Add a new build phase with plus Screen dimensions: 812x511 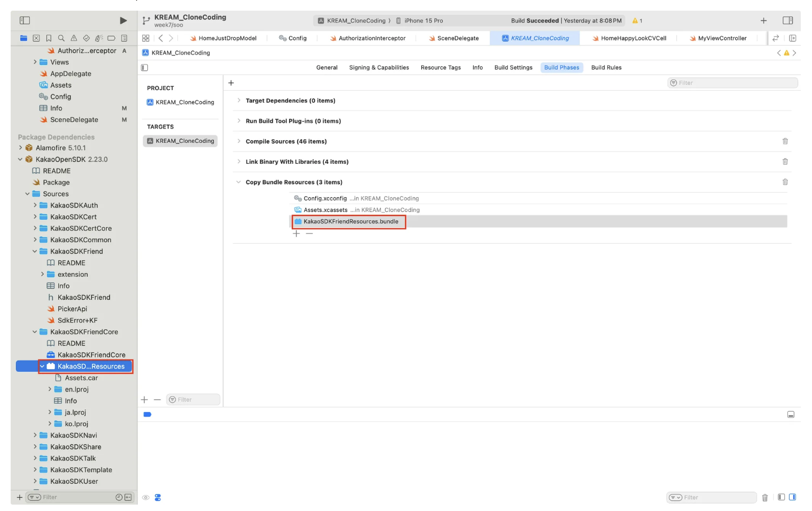(231, 83)
